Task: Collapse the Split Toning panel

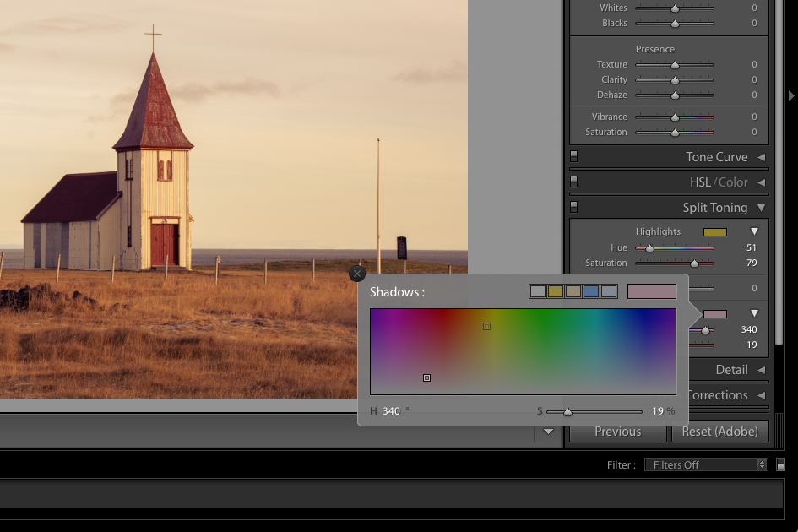Action: tap(763, 207)
